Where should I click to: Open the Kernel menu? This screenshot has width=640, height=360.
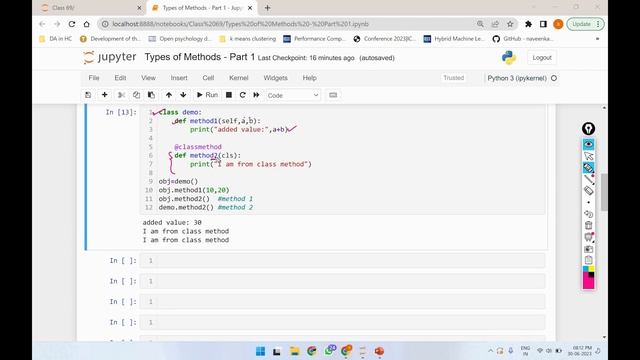(238, 78)
